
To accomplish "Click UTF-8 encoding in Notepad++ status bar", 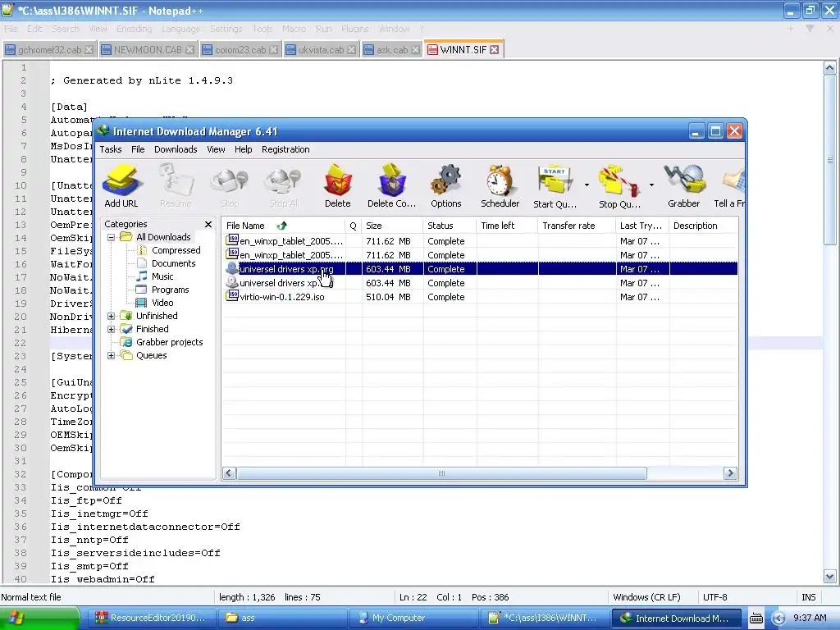I will (714, 597).
